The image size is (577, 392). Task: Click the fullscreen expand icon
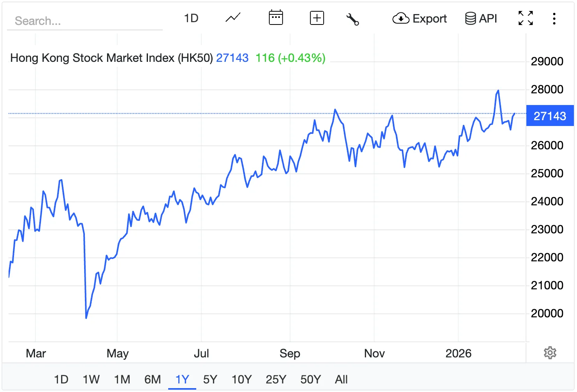pyautogui.click(x=526, y=18)
